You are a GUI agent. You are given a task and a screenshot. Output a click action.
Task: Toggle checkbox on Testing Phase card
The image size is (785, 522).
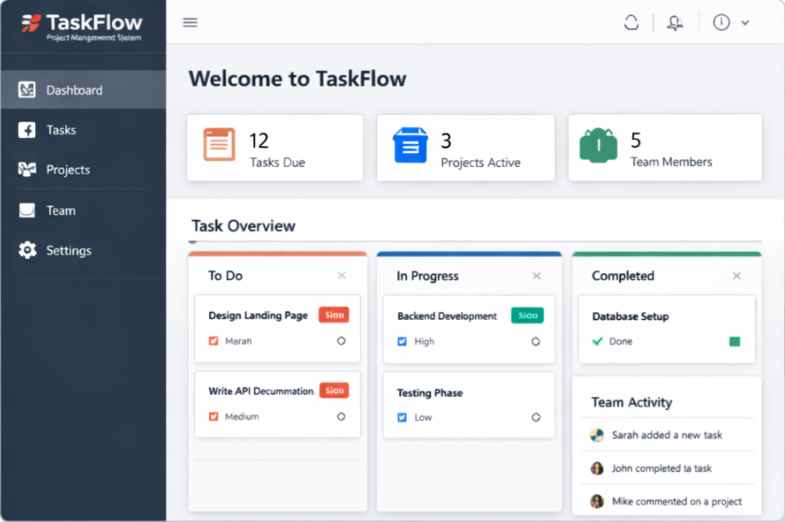[402, 417]
